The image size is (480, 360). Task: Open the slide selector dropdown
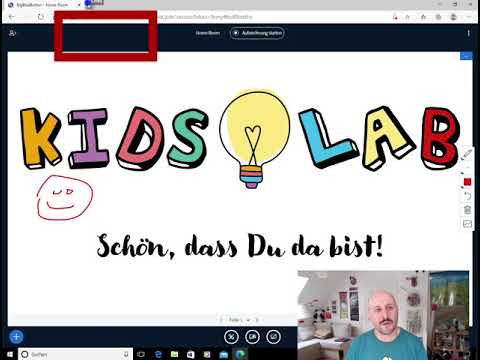click(239, 320)
